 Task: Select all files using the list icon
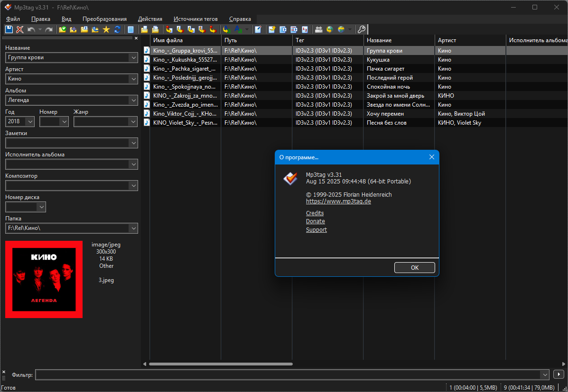[x=131, y=30]
